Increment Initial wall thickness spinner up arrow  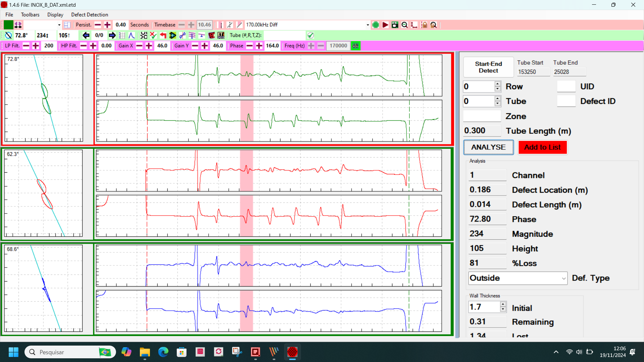pyautogui.click(x=503, y=304)
